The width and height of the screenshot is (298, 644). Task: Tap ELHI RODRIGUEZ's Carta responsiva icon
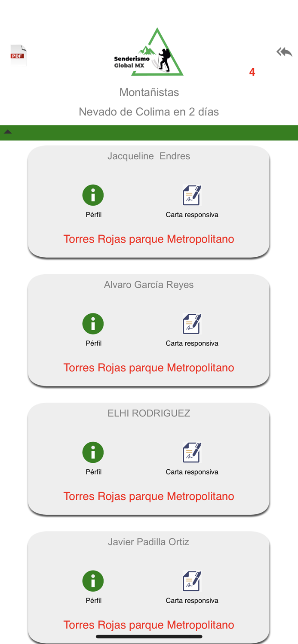(192, 452)
